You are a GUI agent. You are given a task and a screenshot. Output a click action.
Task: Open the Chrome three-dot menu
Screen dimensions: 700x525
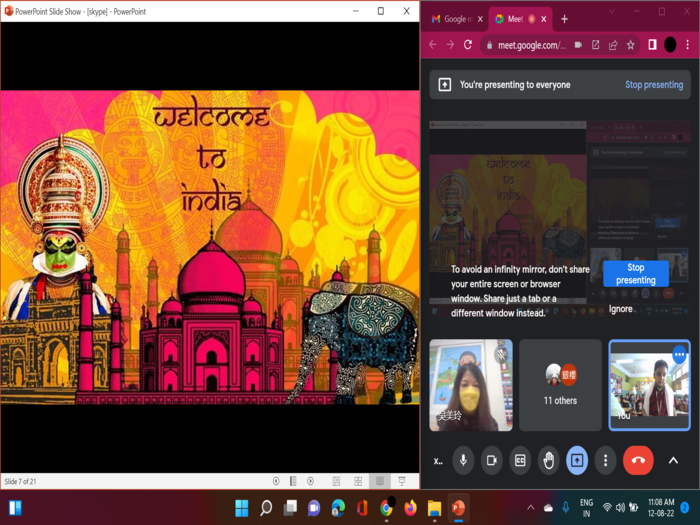click(x=688, y=45)
